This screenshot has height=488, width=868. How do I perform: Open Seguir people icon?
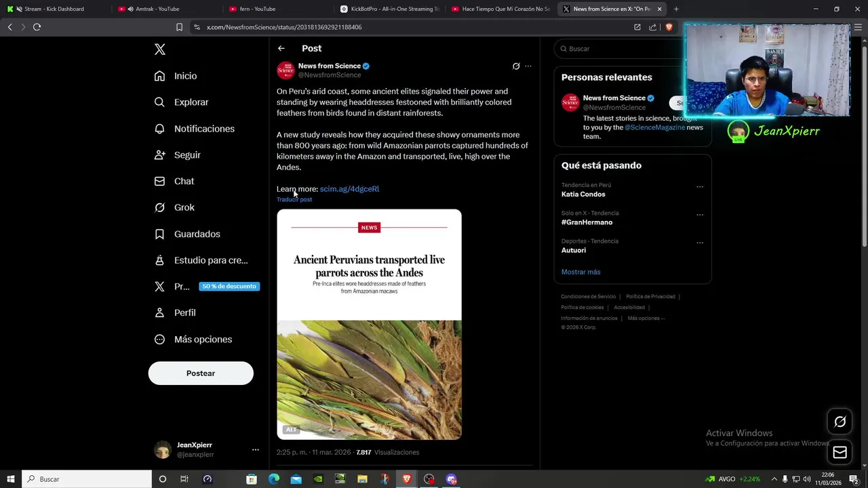(159, 155)
